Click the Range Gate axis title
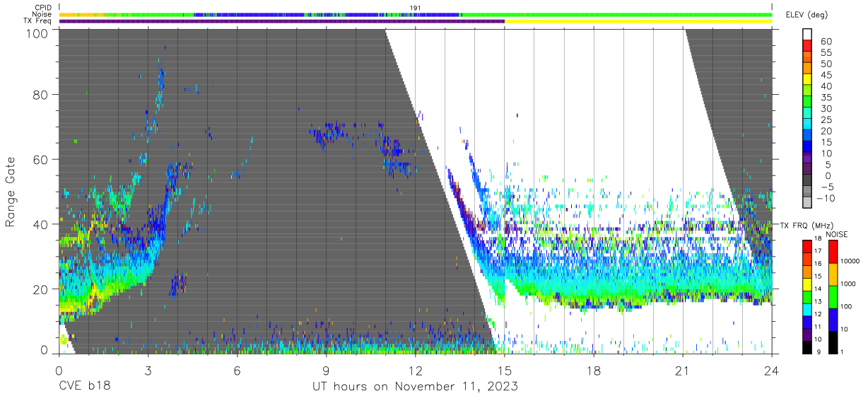Screen dimensions: 868x401 click(x=11, y=191)
